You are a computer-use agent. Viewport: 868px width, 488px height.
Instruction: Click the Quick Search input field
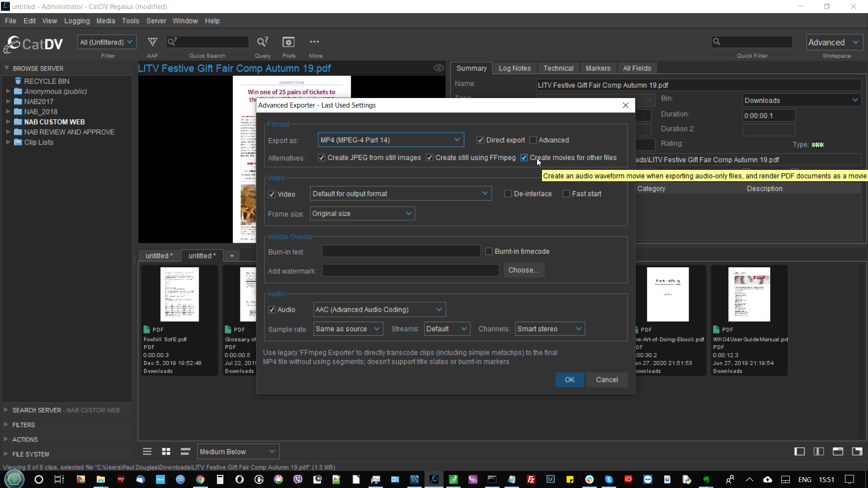[208, 42]
